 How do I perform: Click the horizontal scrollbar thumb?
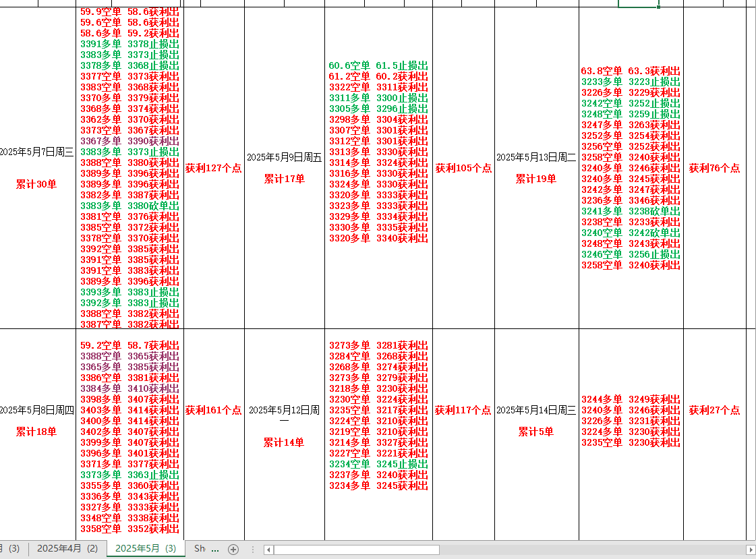click(357, 550)
